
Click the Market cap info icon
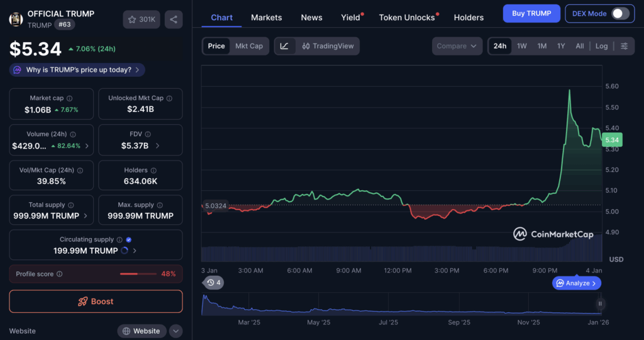point(69,99)
